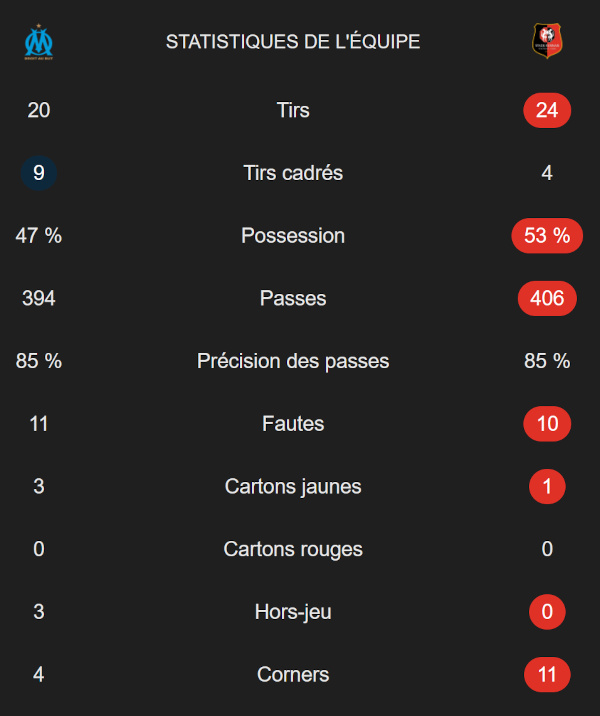
Task: Click the Stade Rennais team crest
Action: pyautogui.click(x=547, y=41)
